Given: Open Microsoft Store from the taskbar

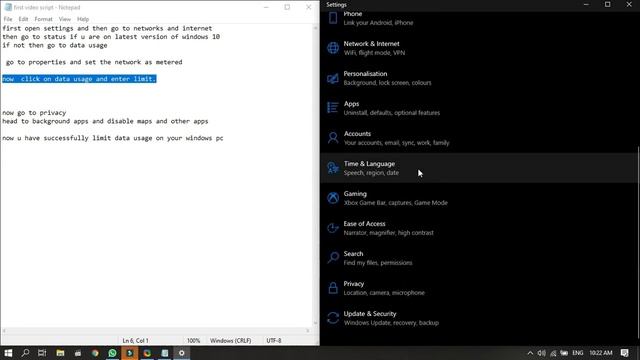Looking at the screenshot, I should coord(78,353).
